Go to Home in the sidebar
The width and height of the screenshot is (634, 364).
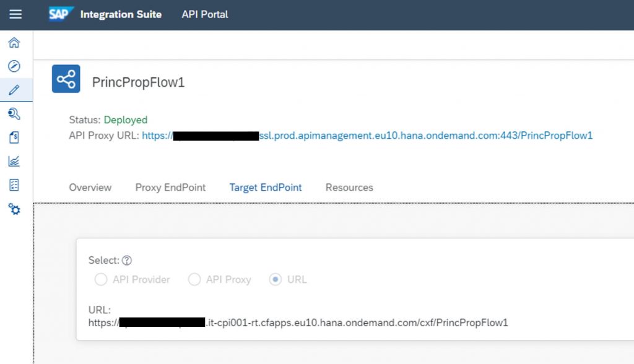point(14,43)
